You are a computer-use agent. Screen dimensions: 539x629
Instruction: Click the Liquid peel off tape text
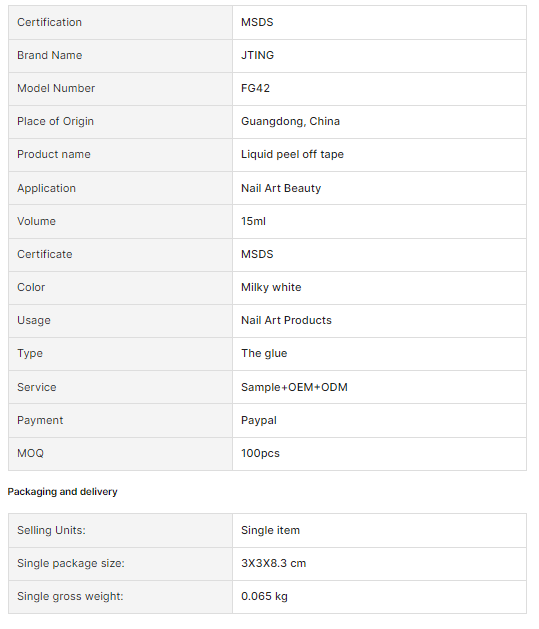[292, 154]
